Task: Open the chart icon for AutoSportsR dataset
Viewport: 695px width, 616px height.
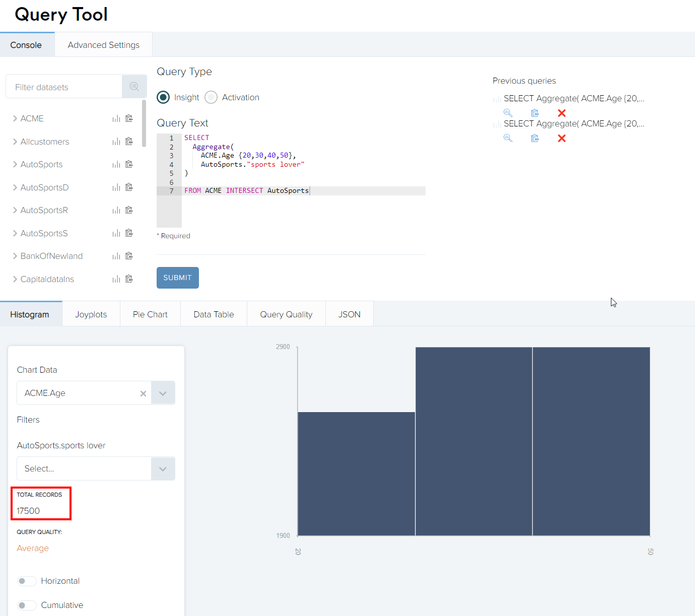Action: (116, 210)
